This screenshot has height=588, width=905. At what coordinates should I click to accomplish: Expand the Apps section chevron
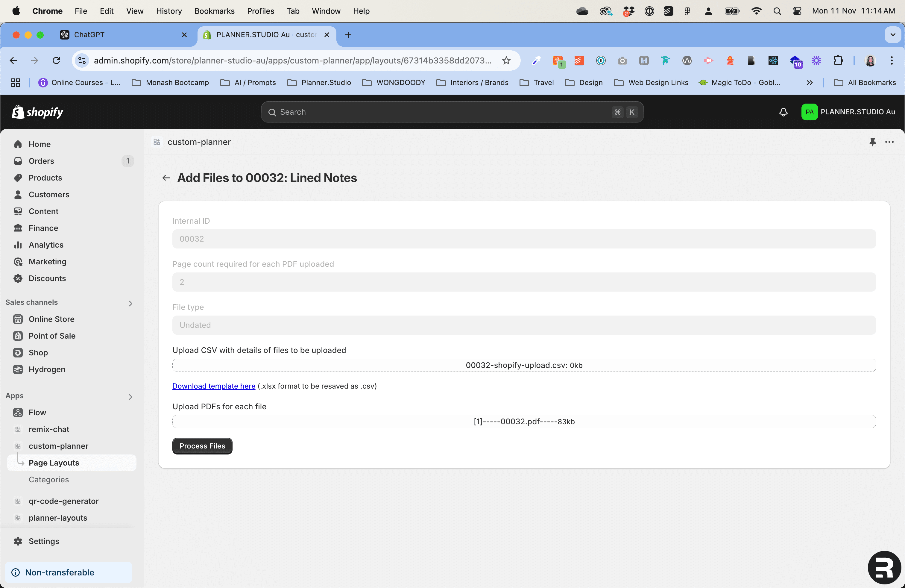[130, 397]
